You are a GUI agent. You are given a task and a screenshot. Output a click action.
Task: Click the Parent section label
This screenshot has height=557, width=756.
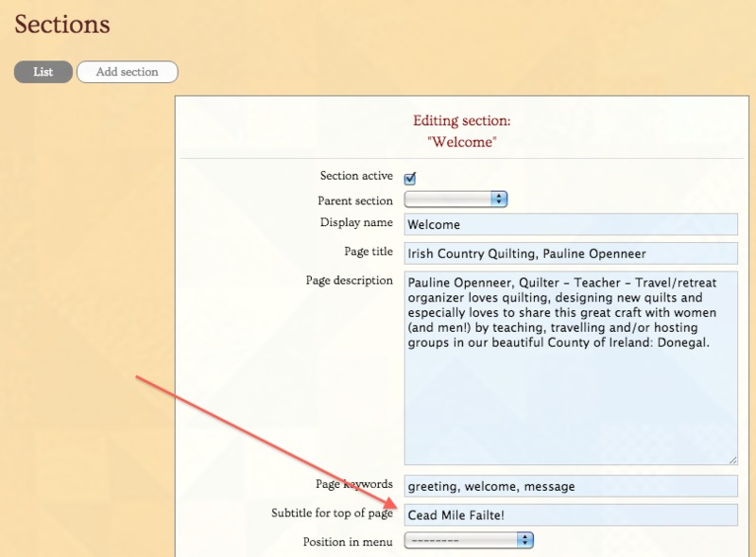[354, 200]
